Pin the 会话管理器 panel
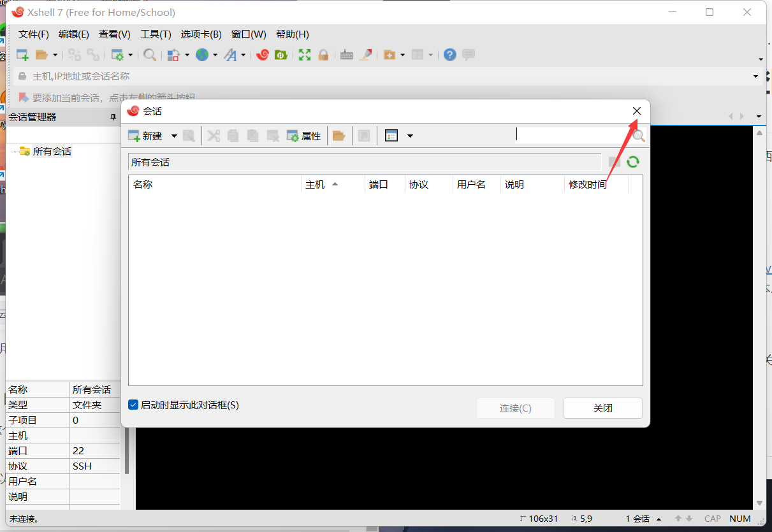The width and height of the screenshot is (772, 532). click(x=113, y=117)
